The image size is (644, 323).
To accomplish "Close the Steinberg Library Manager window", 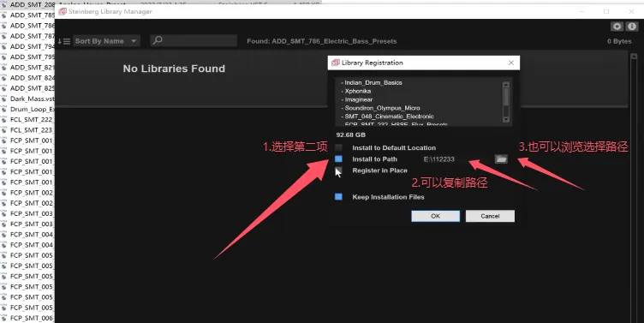I will pyautogui.click(x=632, y=11).
